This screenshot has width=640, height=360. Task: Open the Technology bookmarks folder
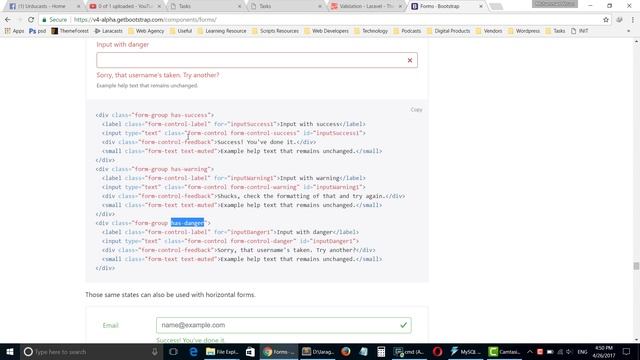[371, 31]
